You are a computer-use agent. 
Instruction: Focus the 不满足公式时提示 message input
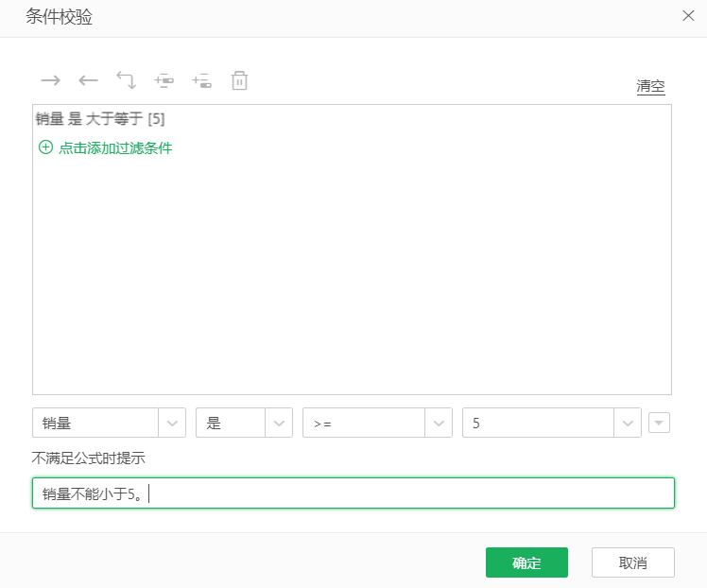(x=353, y=493)
